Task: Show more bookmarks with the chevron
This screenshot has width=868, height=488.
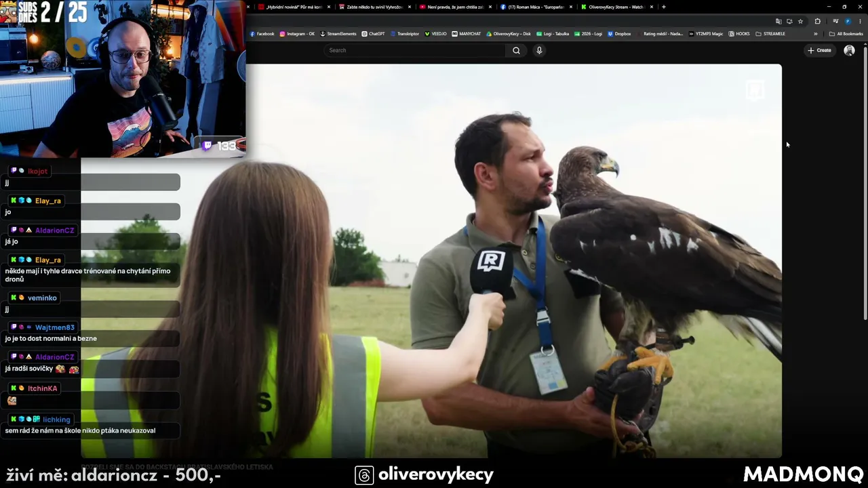Action: (x=816, y=34)
